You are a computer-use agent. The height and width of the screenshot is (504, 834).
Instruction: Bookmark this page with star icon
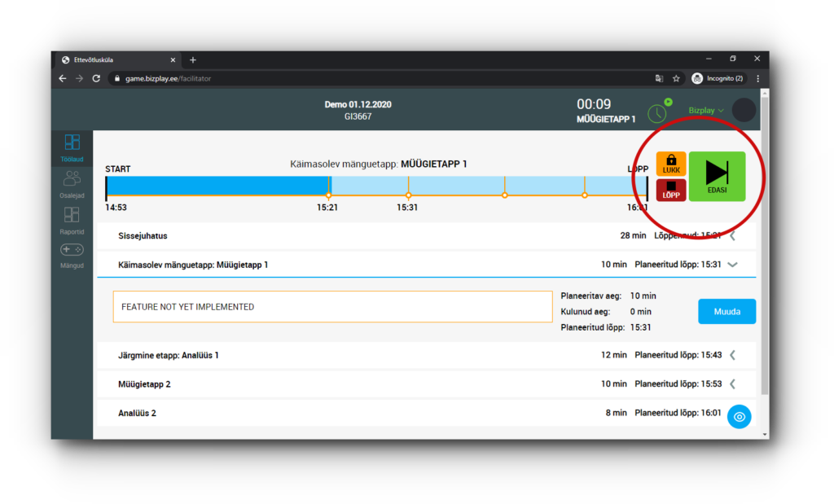pyautogui.click(x=676, y=78)
